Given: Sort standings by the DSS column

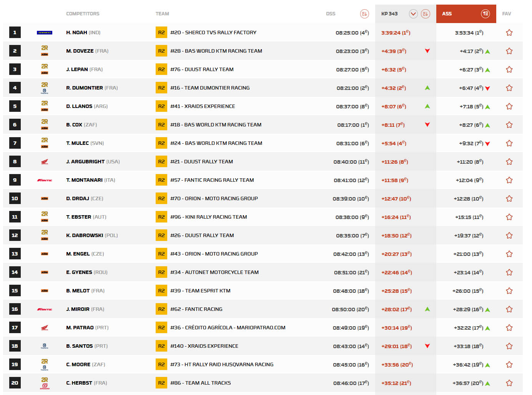Looking at the screenshot, I should click(x=364, y=14).
